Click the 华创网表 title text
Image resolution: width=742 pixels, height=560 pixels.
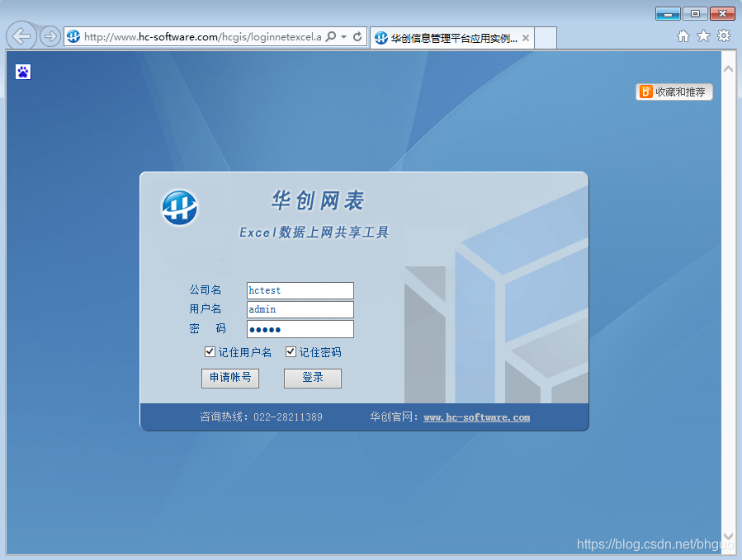tap(318, 200)
